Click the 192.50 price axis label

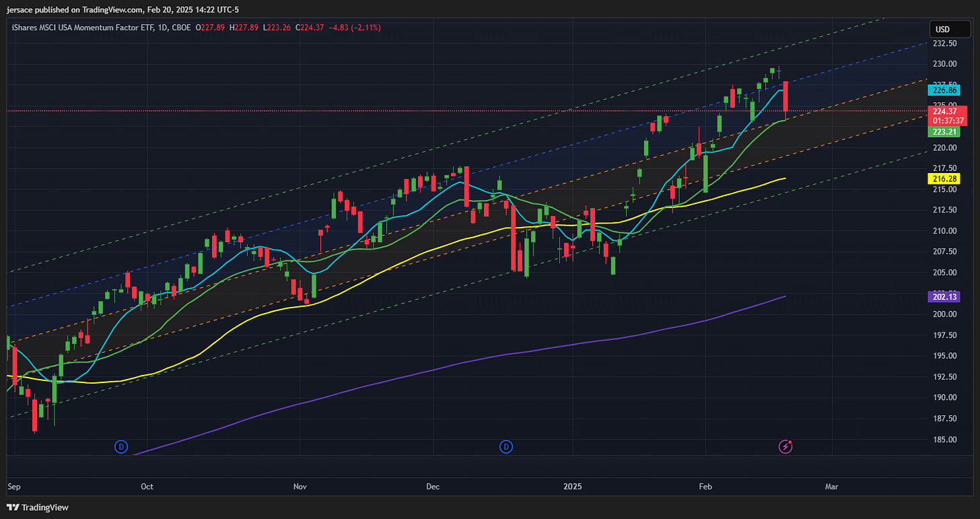click(945, 377)
